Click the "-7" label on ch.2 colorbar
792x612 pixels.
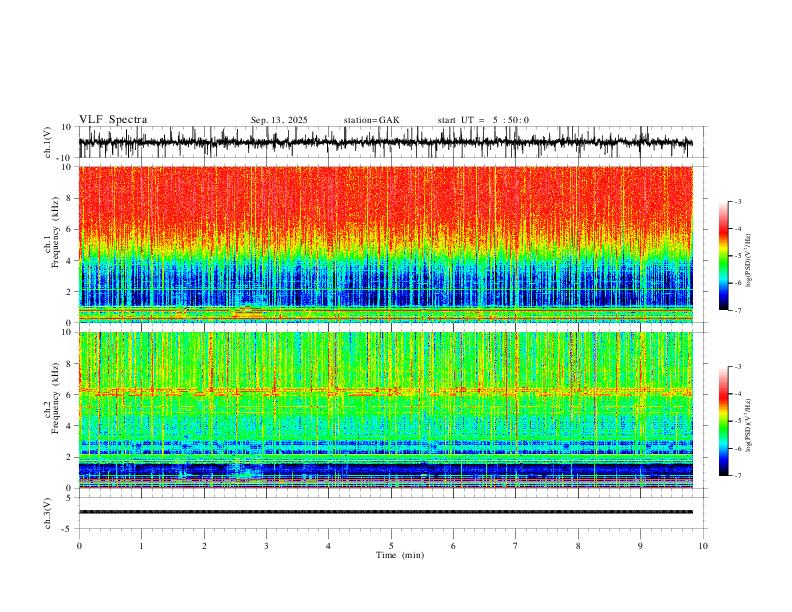(x=737, y=475)
